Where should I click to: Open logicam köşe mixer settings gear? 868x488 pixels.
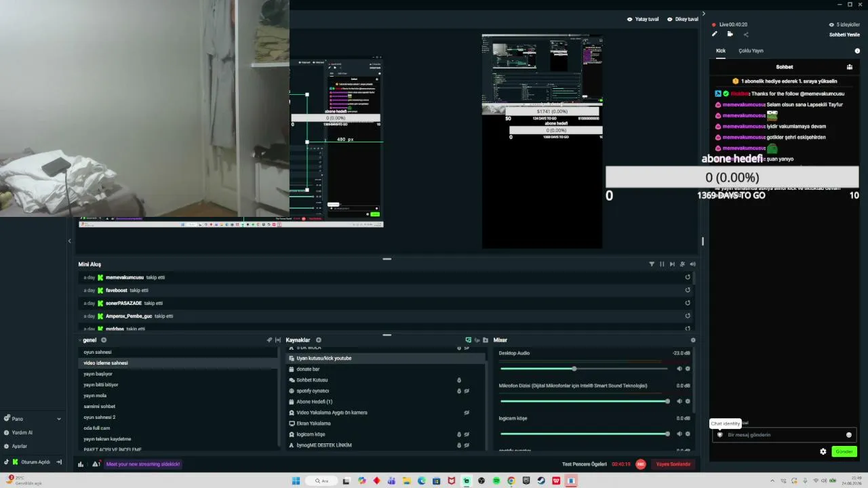688,434
